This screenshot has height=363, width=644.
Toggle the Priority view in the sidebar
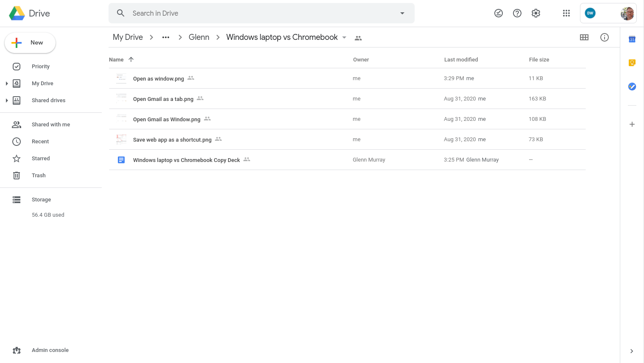click(40, 66)
